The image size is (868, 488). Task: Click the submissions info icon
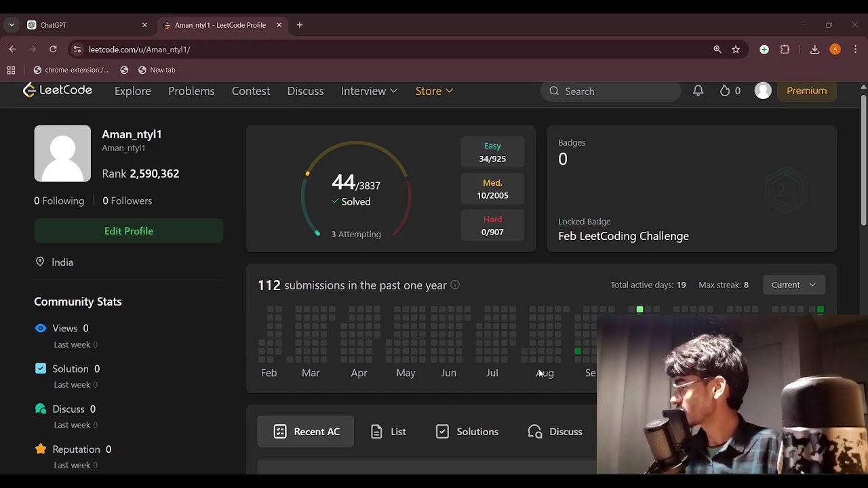point(455,285)
